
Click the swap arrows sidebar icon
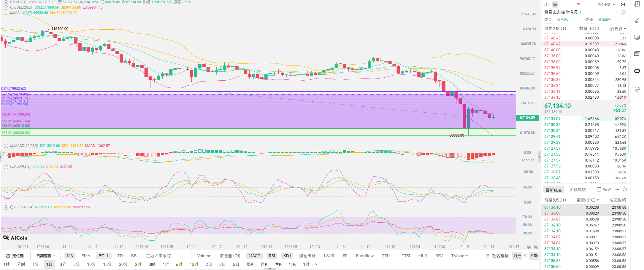[x=637, y=89]
